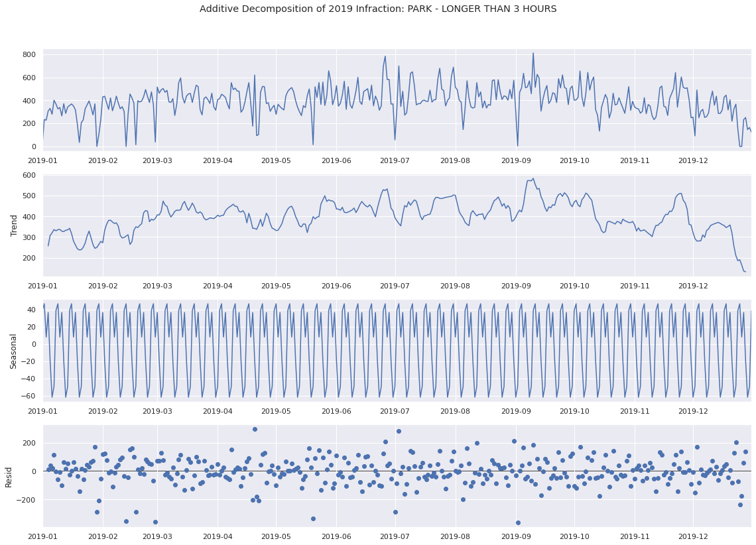Select the 2019-06 date label under the Seasonal panel
Screen dimensions: 756x545
336,410
